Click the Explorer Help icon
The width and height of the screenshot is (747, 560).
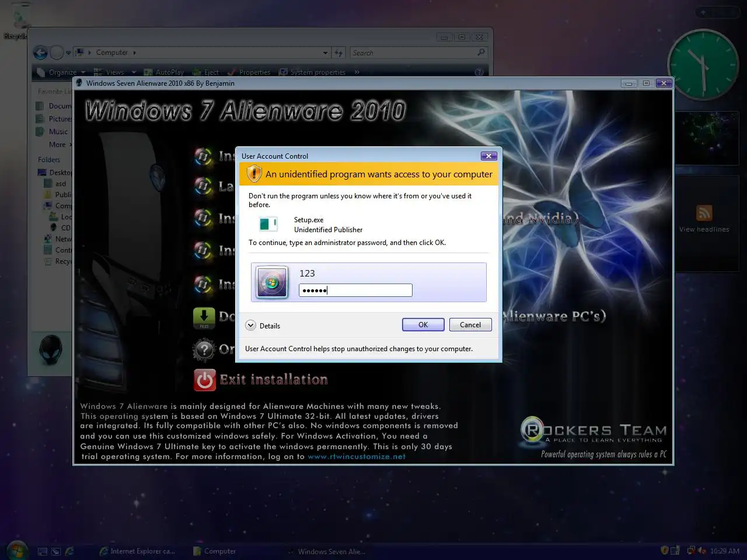479,72
